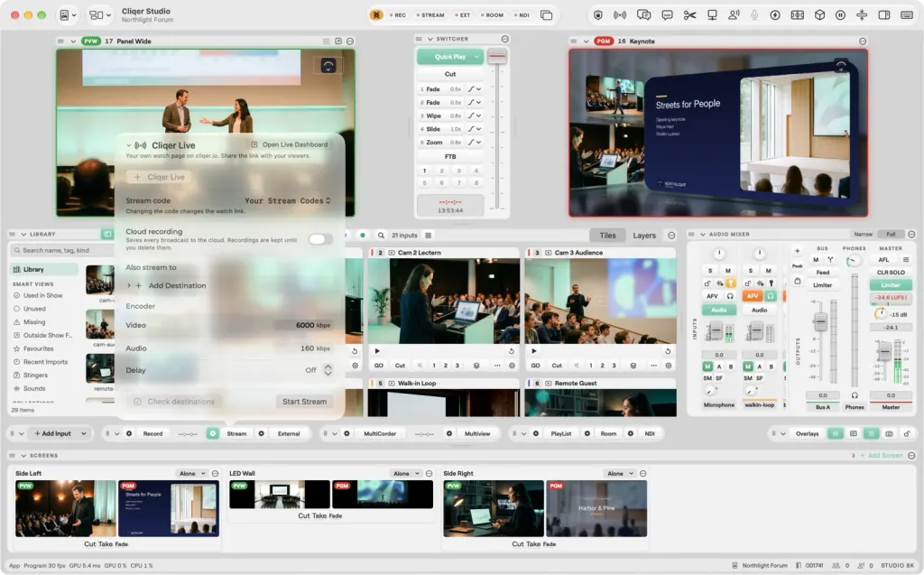Image resolution: width=924 pixels, height=575 pixels.
Task: Click the Switcher T-bar transition slider
Action: click(x=497, y=57)
